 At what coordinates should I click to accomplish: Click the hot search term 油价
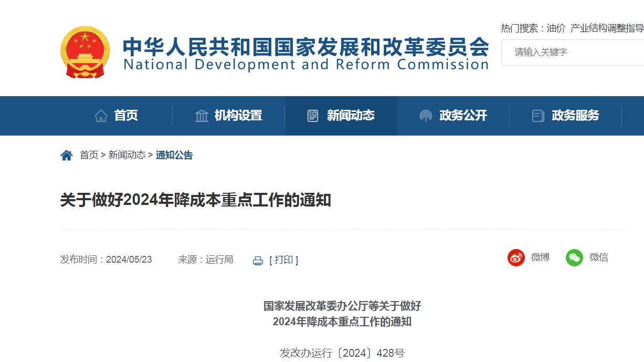[x=556, y=28]
